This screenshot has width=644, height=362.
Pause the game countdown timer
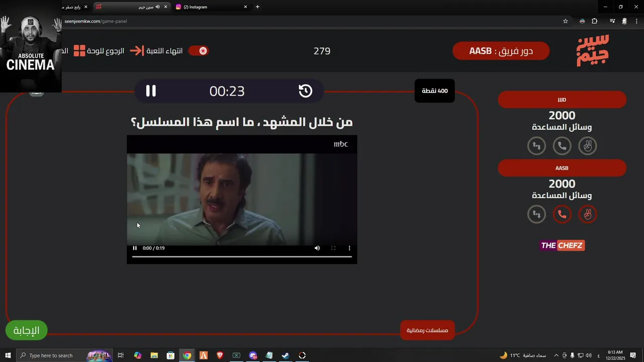[x=151, y=91]
